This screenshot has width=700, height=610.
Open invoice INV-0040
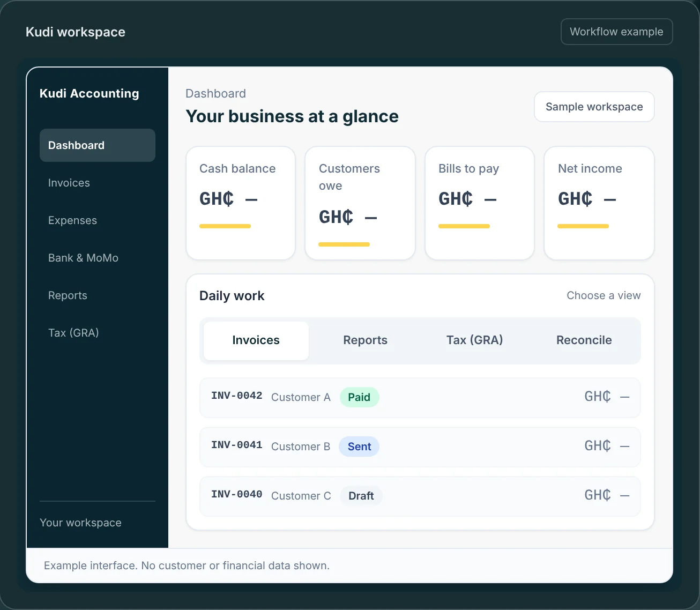click(420, 496)
